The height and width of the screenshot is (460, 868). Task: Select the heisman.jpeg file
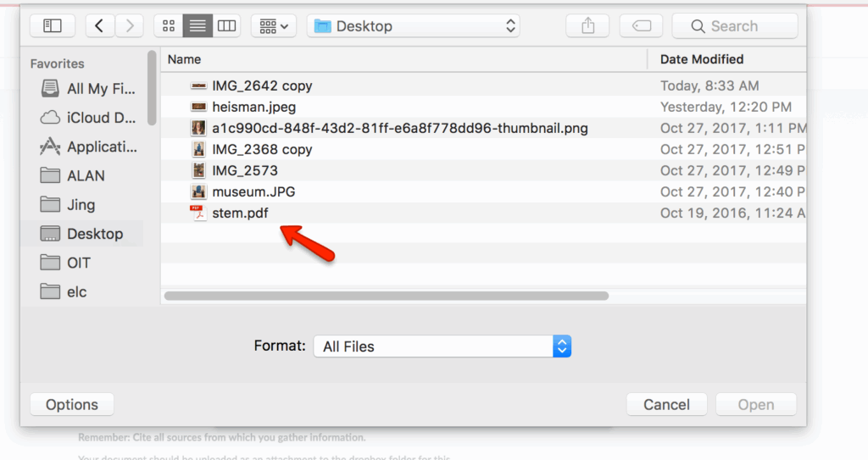(253, 107)
